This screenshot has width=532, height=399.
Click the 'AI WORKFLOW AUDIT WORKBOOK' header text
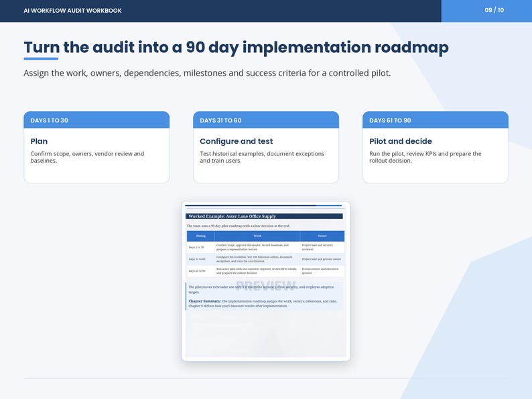tap(72, 11)
